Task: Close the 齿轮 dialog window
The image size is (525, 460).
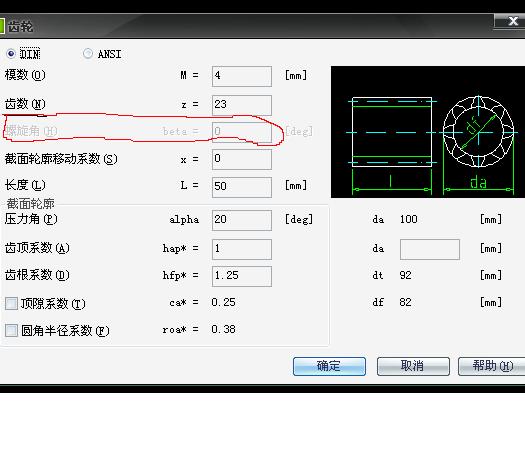Action: (x=511, y=21)
